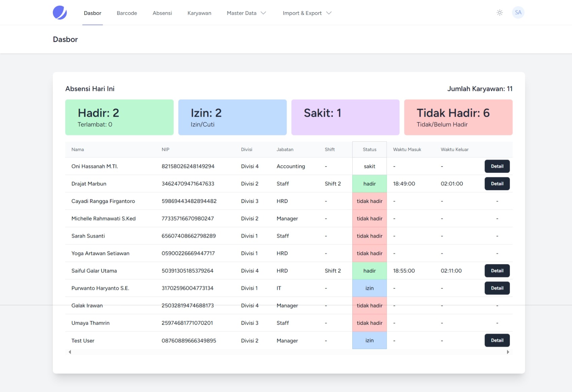Click the table's scroll right arrow
This screenshot has width=572, height=392.
[508, 352]
